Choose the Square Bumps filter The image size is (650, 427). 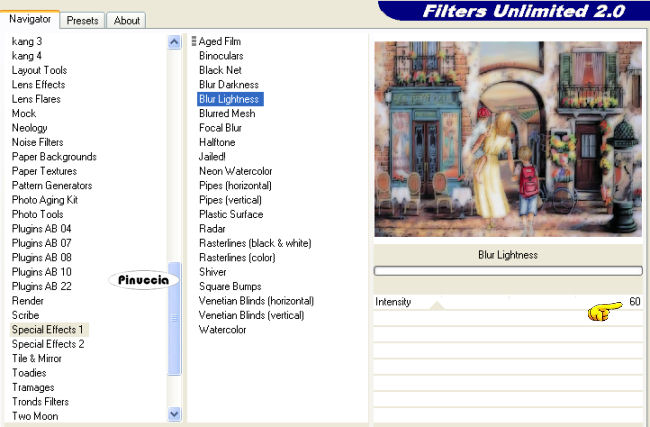(230, 286)
